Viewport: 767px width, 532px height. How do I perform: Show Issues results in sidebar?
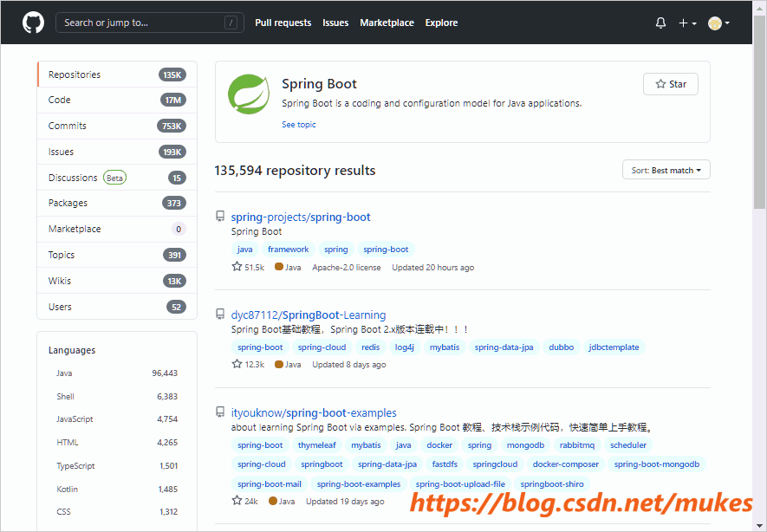(x=117, y=152)
